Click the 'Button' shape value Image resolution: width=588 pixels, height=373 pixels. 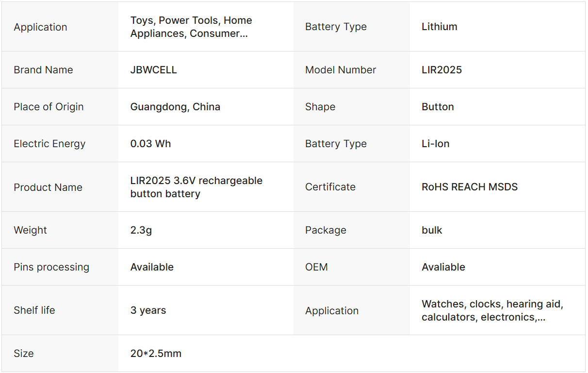(x=438, y=107)
